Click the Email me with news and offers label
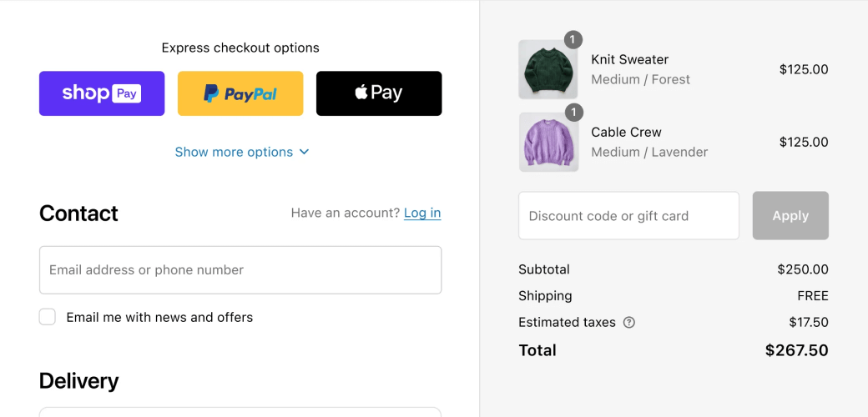This screenshot has width=868, height=417. [x=159, y=317]
